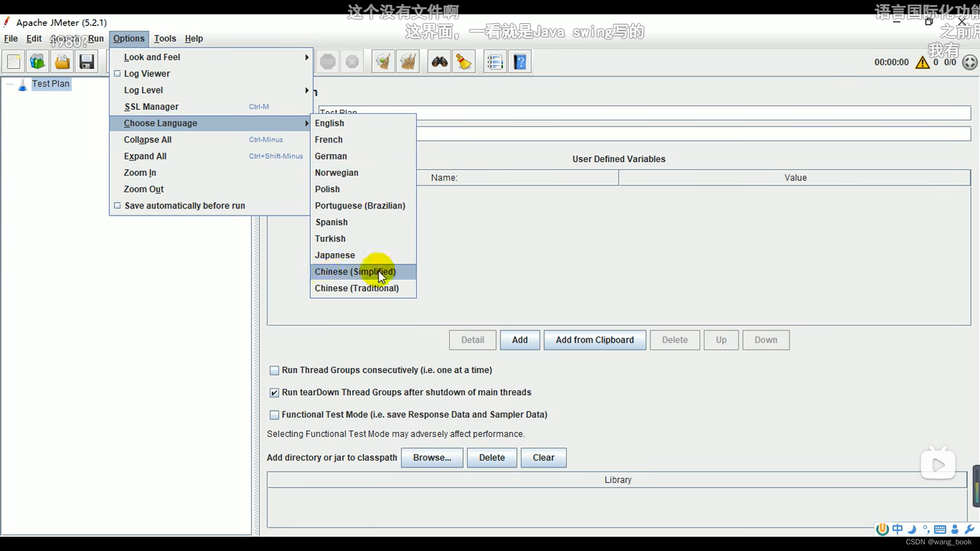This screenshot has height=551, width=980.
Task: Select Zoom Out menu item
Action: [x=210, y=189]
